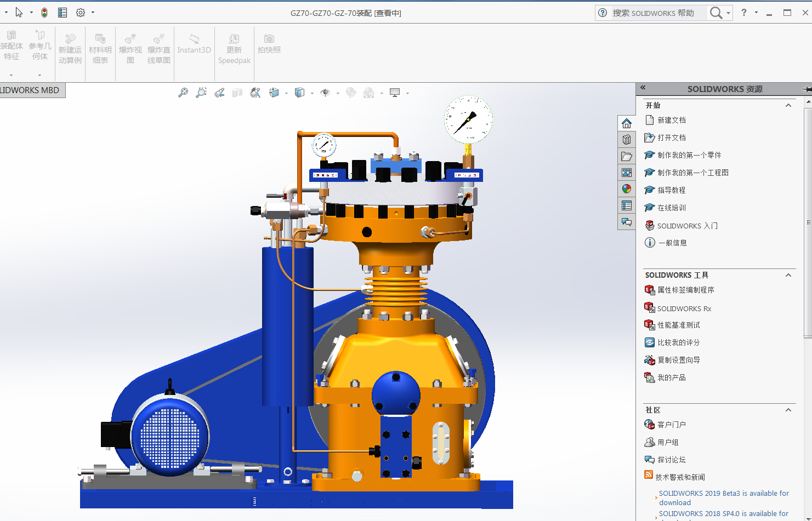812x521 pixels.
Task: Collapse the 社区 section
Action: [x=788, y=410]
